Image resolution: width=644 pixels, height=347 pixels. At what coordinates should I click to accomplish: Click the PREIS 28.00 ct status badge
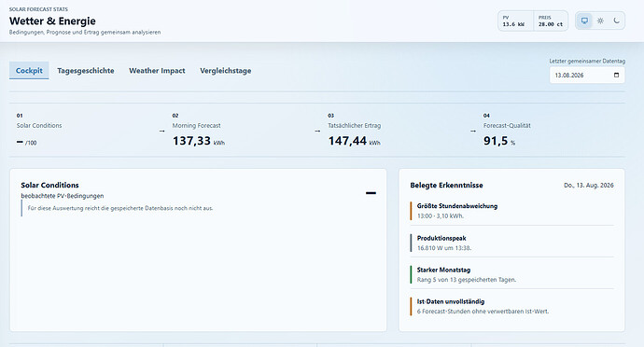551,21
